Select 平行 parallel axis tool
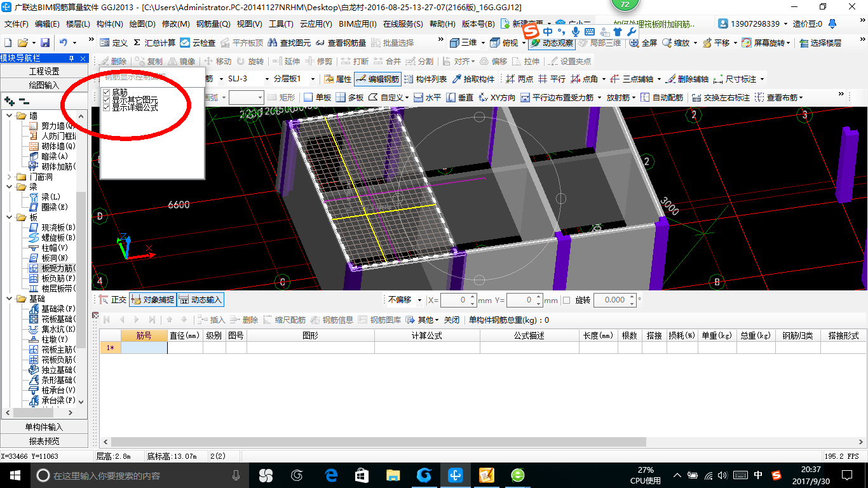Image resolution: width=868 pixels, height=488 pixels. 552,79
